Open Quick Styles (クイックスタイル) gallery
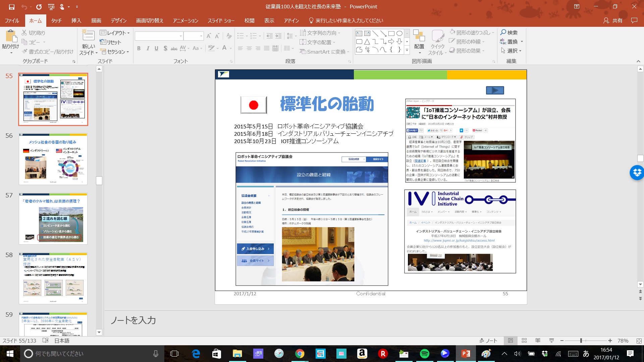Viewport: 644px width, 362px height. click(x=437, y=43)
